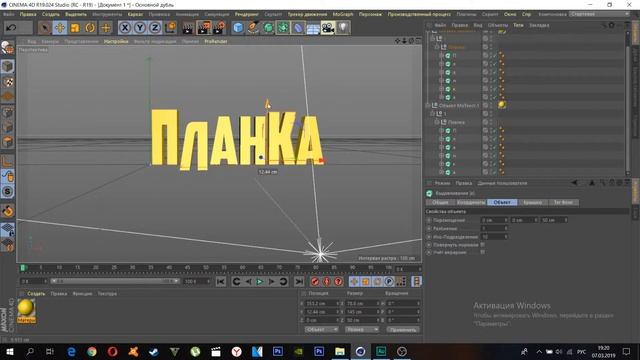The image size is (640, 360).
Task: Toggle the Z axis lock
Action: click(155, 28)
